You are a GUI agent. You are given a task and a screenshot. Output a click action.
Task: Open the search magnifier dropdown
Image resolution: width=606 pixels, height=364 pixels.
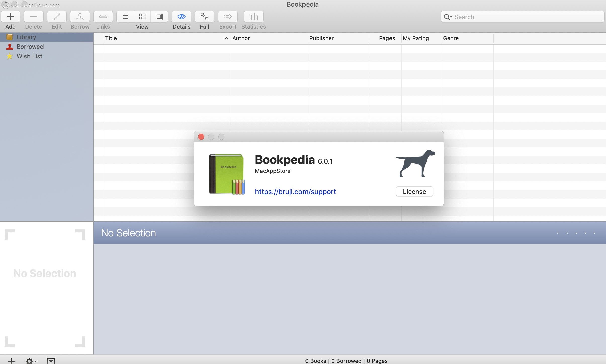click(448, 17)
